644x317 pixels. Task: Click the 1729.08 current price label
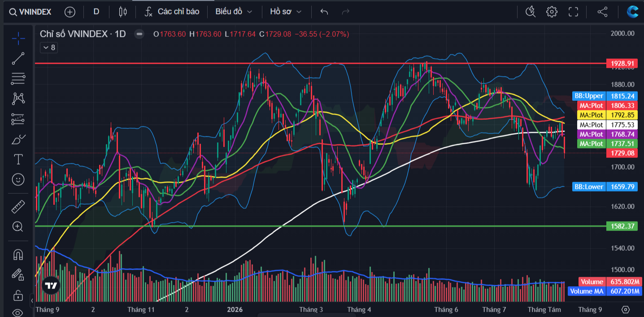621,153
